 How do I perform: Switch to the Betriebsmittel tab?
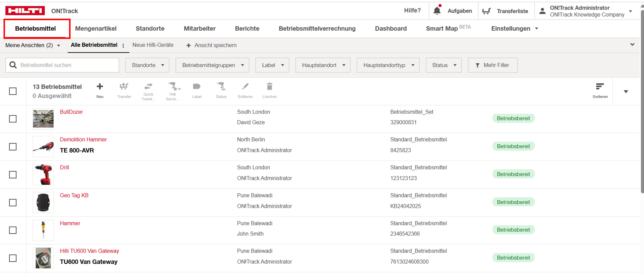36,29
